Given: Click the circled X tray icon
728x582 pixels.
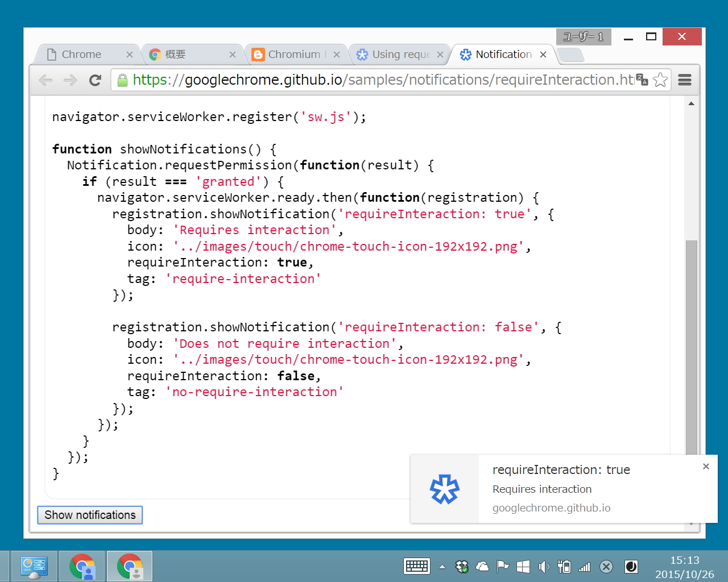Looking at the screenshot, I should pyautogui.click(x=606, y=566).
